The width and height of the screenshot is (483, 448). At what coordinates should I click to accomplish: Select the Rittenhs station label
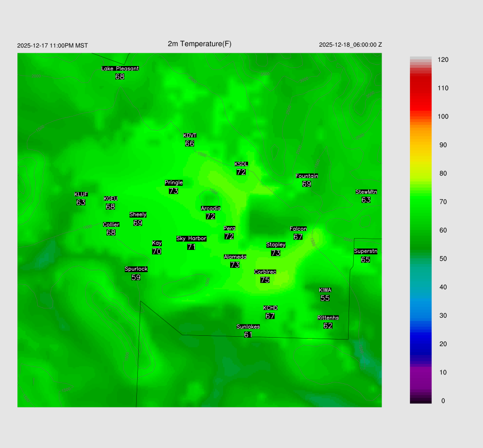click(328, 318)
